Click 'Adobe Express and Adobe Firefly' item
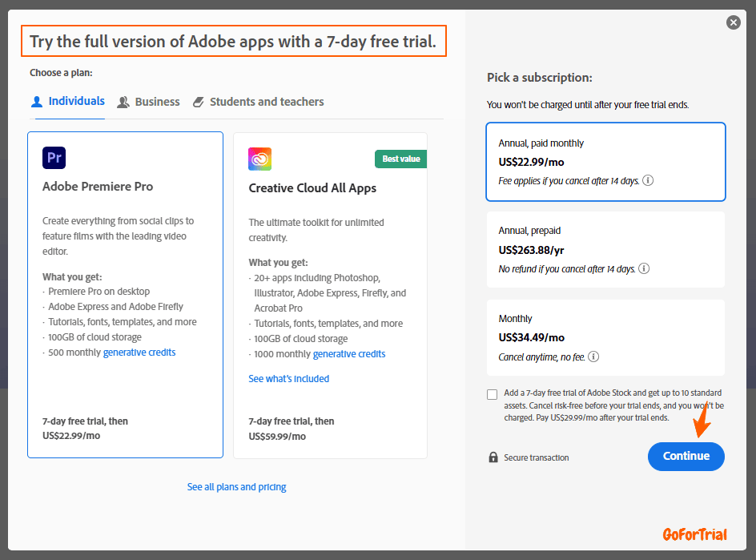Viewport: 756px width, 560px height. coord(115,307)
